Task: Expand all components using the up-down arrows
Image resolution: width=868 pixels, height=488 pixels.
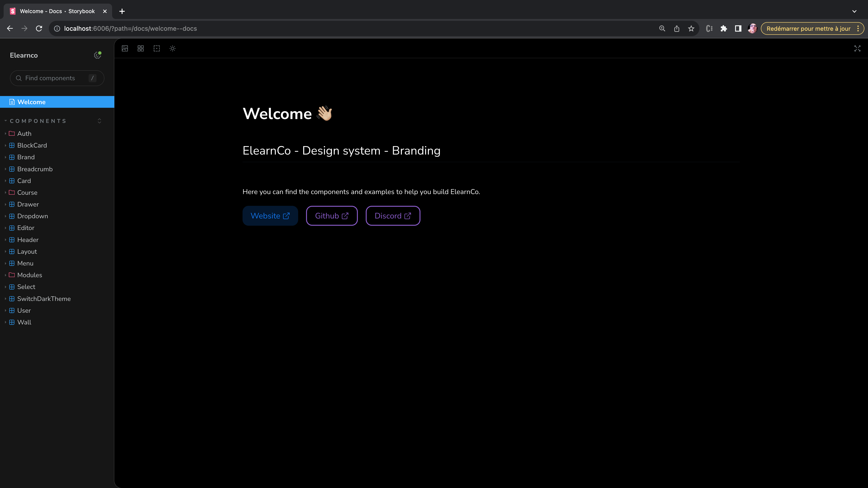Action: point(99,121)
